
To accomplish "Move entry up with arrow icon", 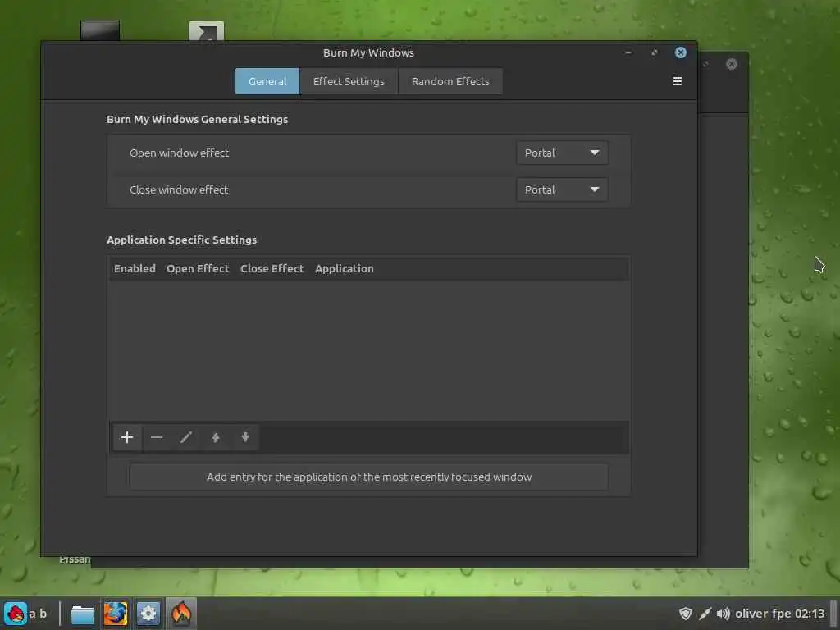I will (216, 438).
